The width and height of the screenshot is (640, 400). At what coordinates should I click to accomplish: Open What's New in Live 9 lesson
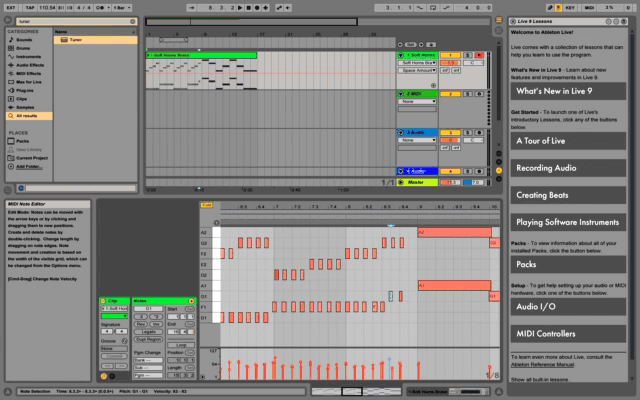(x=568, y=91)
